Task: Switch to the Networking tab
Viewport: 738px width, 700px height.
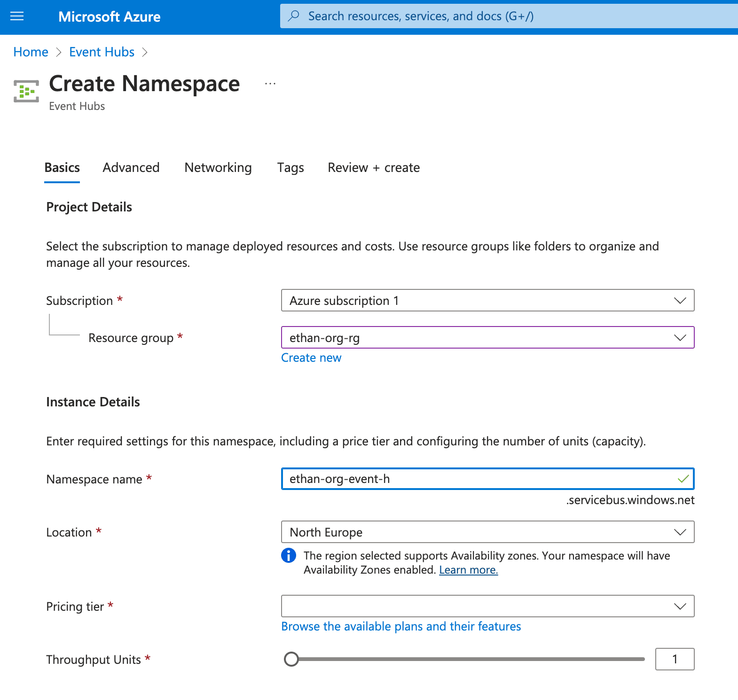Action: [218, 168]
